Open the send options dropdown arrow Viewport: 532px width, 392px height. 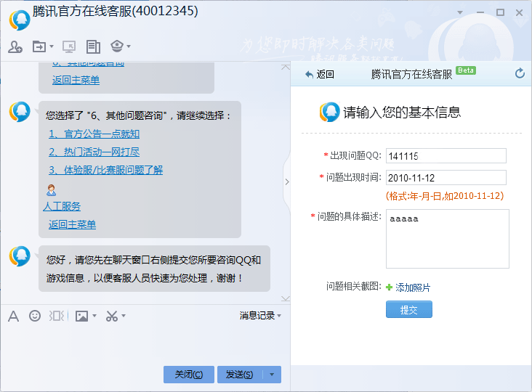[272, 375]
